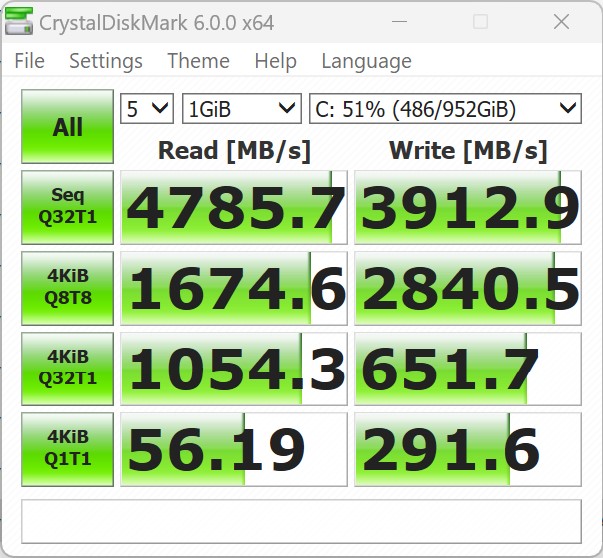Start the 4KiB Q1T1 test

(x=67, y=450)
